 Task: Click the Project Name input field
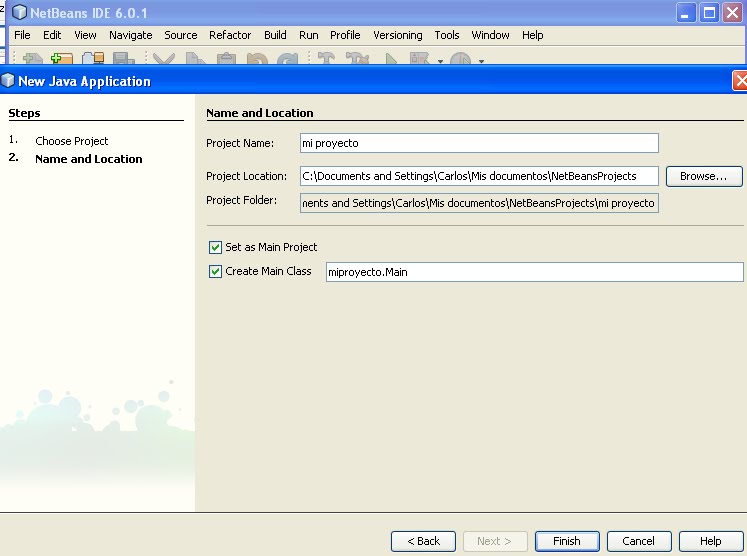click(x=479, y=143)
